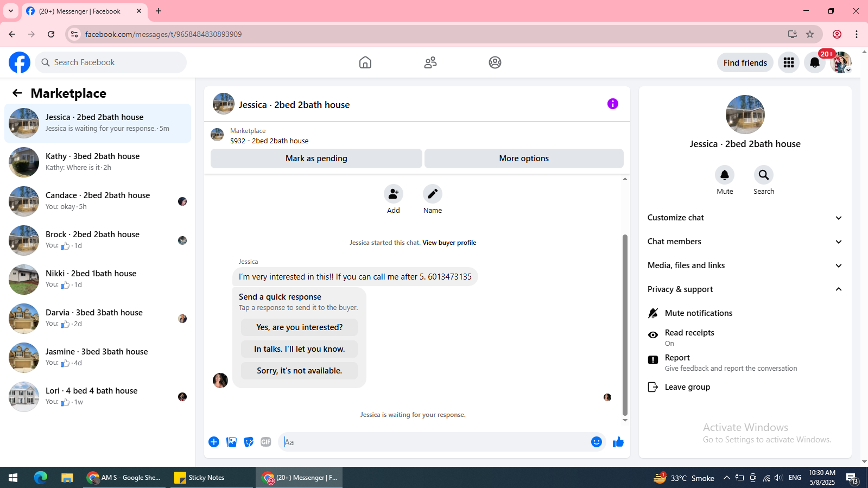The width and height of the screenshot is (868, 488).
Task: Open more actions plus icon in composer
Action: click(x=214, y=442)
